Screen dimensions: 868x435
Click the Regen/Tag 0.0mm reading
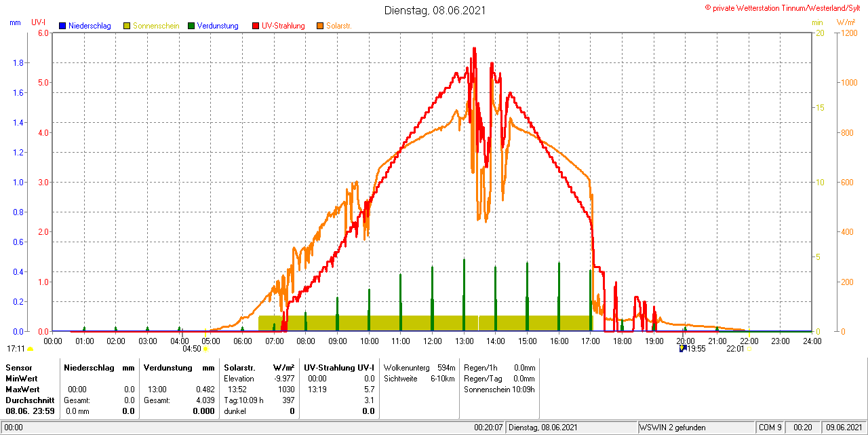[499, 379]
